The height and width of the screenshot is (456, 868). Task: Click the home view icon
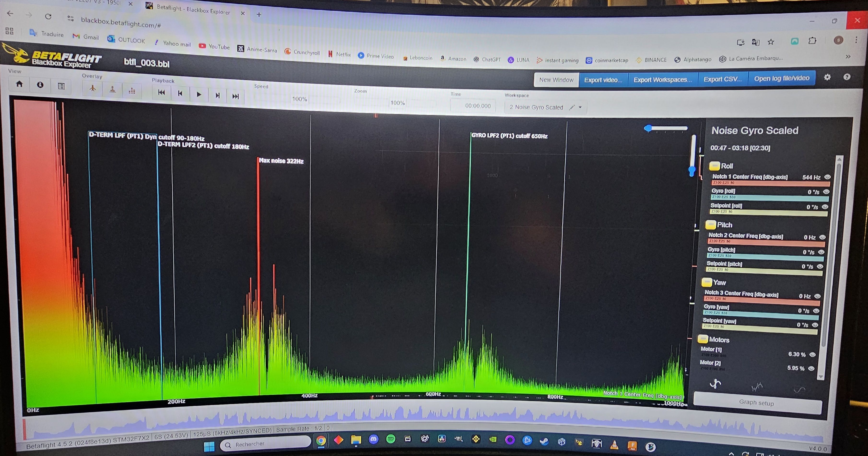[x=19, y=84]
